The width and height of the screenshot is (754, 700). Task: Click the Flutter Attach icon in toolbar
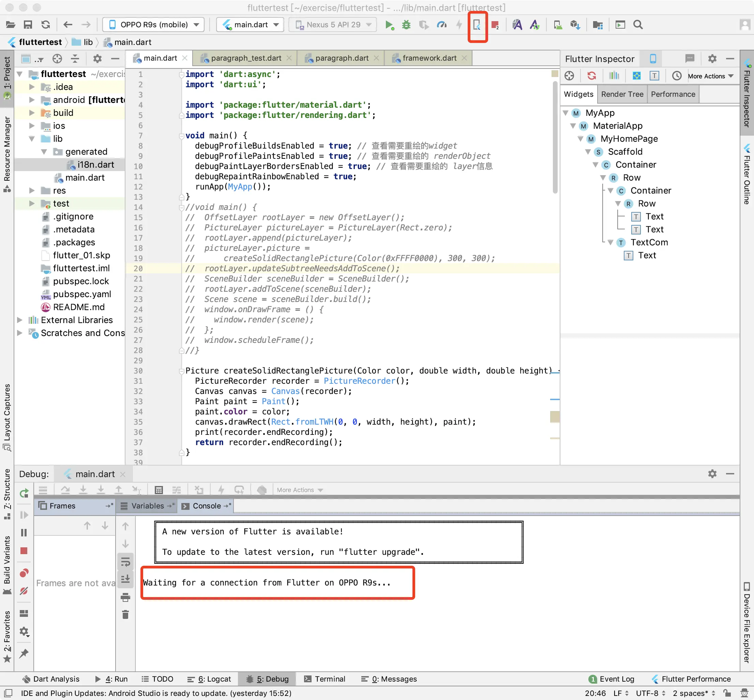click(477, 25)
